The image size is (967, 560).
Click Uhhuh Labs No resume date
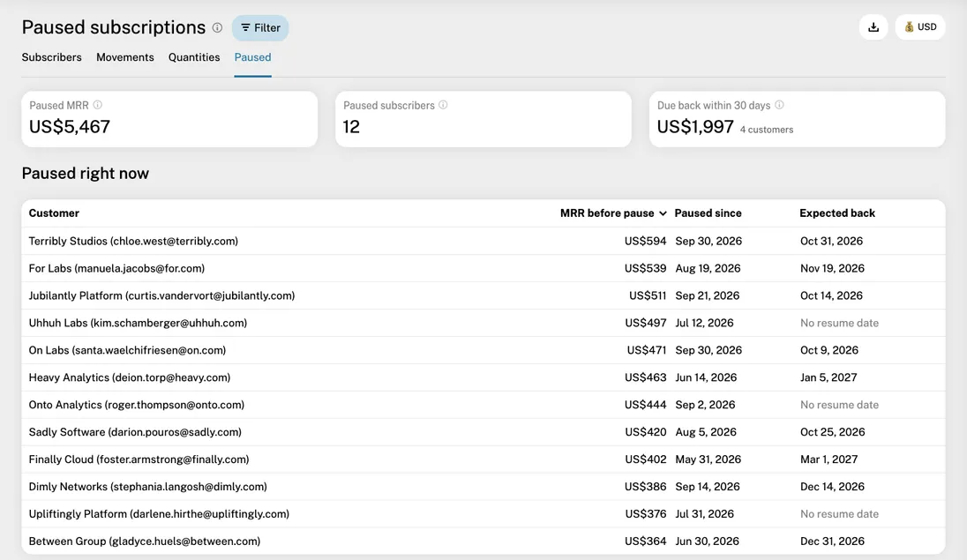[x=839, y=323]
